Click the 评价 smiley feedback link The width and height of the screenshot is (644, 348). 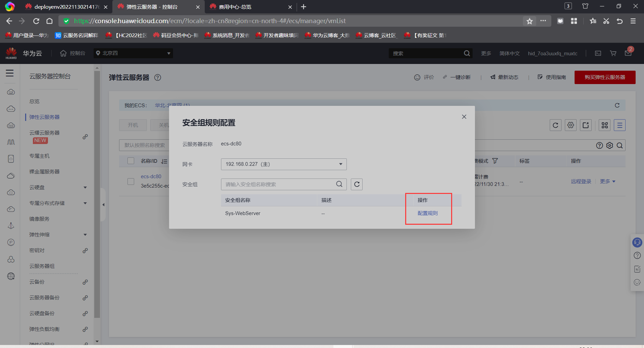point(424,77)
